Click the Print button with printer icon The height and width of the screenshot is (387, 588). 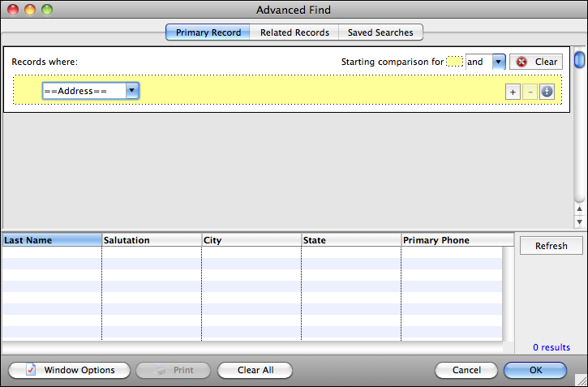(173, 370)
